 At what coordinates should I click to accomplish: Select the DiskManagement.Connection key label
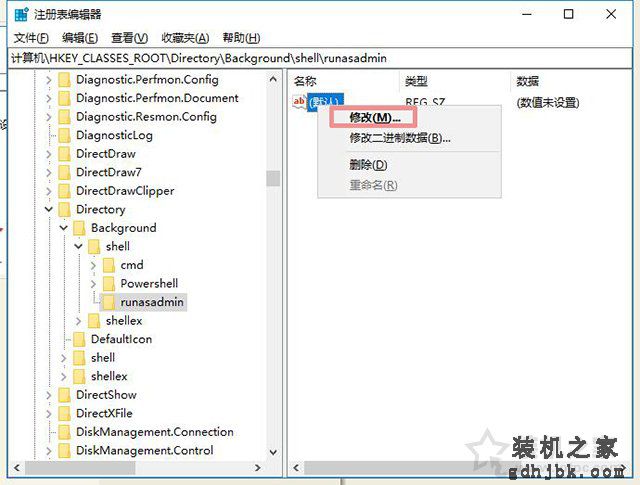155,432
